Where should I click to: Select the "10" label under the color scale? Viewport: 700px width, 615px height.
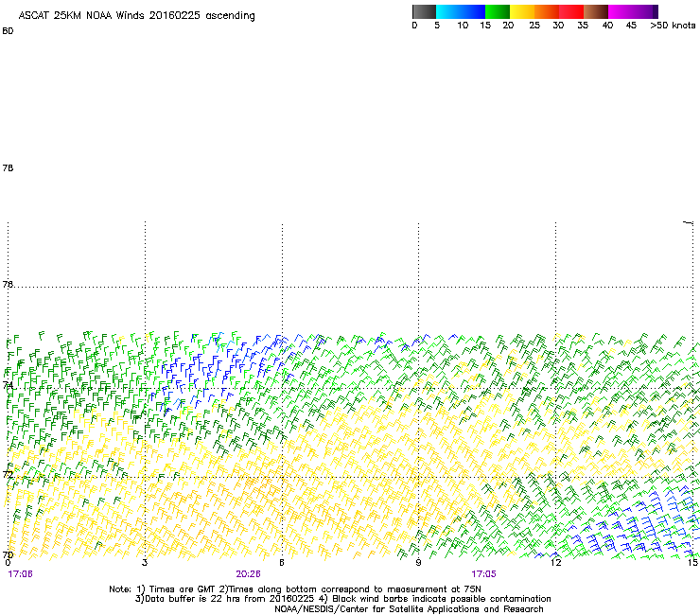point(463,26)
